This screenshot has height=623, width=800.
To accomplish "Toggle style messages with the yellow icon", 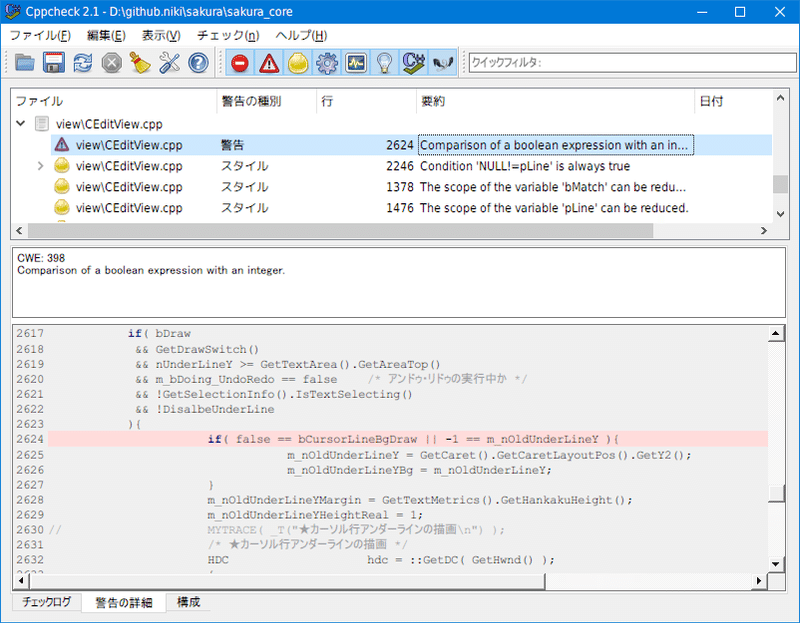I will click(297, 62).
